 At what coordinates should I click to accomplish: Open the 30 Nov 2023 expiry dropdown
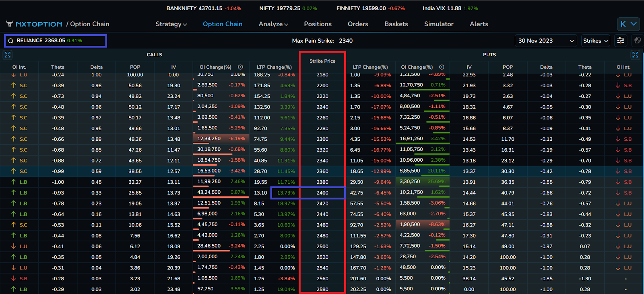click(x=546, y=41)
